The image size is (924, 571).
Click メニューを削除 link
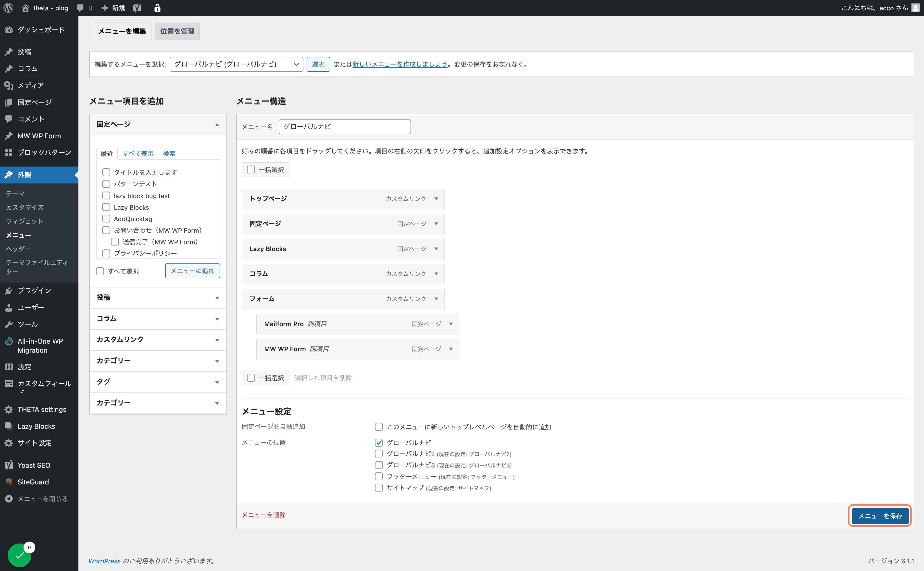click(264, 515)
